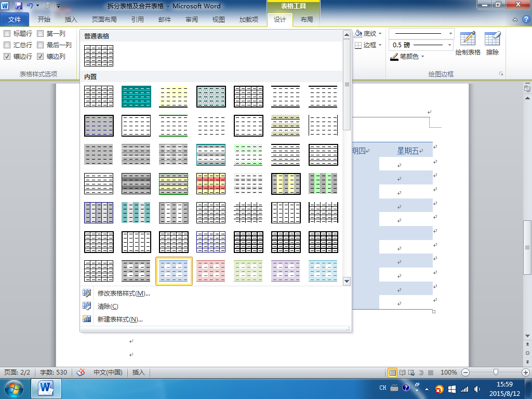Switch to Print Layout view icon
532x399 pixels.
pos(393,373)
